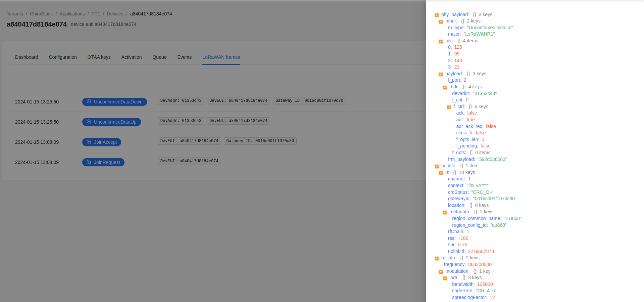Go to Applications in breadcrumb
644x302 pixels.
(x=72, y=14)
